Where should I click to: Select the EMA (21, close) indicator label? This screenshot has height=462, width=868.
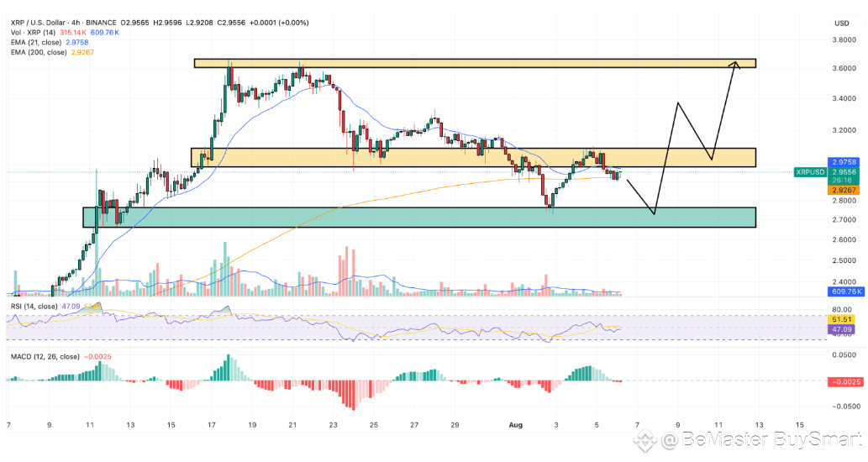(x=36, y=43)
